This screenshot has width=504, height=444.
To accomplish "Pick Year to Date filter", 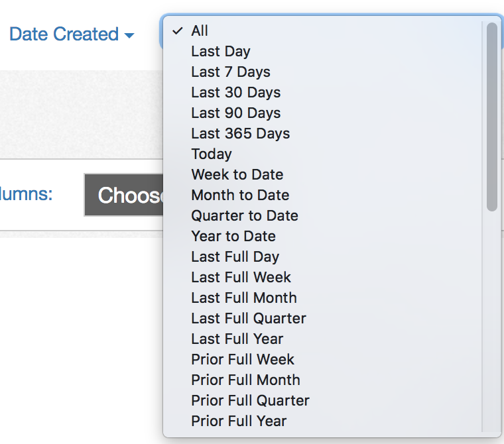I will pyautogui.click(x=233, y=236).
